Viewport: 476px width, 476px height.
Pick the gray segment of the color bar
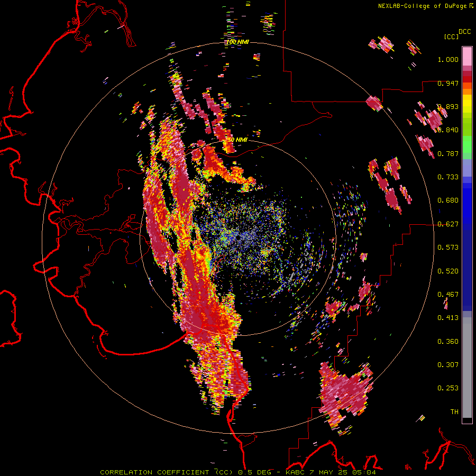[467, 368]
